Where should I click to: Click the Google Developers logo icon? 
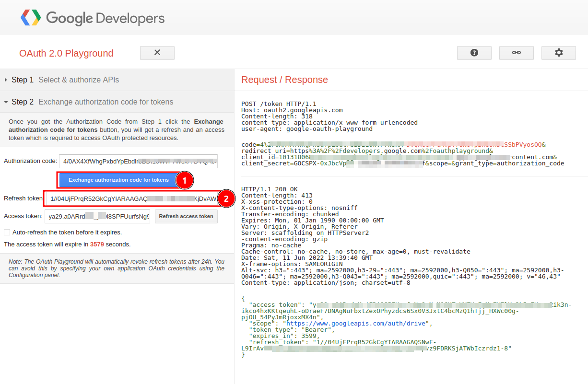(x=31, y=18)
